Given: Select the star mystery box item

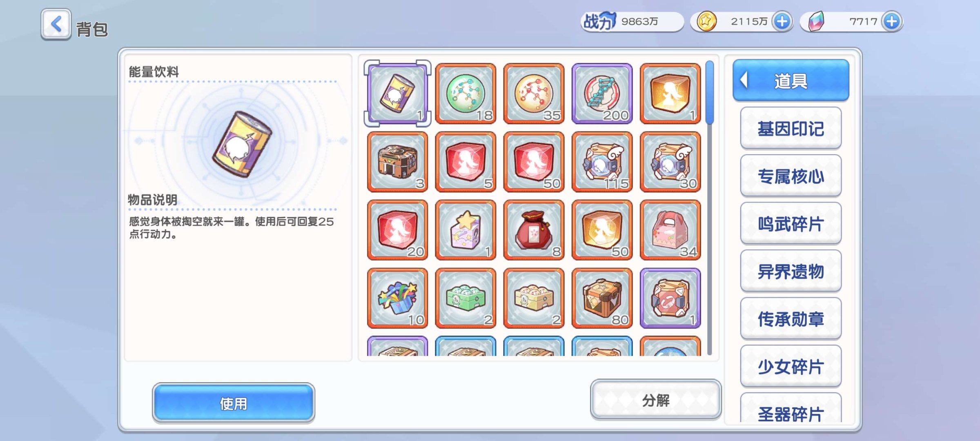Looking at the screenshot, I should coord(465,230).
